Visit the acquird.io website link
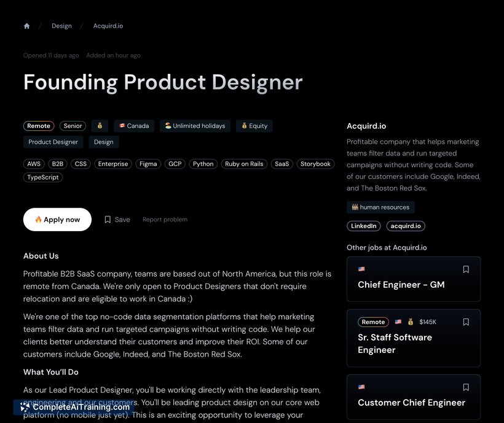504x423 pixels. 406,226
